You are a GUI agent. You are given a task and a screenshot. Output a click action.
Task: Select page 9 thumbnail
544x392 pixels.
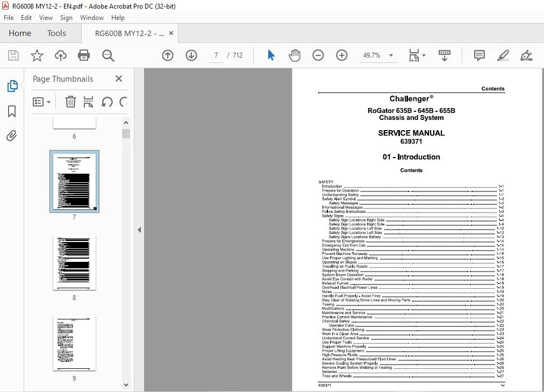tap(74, 343)
